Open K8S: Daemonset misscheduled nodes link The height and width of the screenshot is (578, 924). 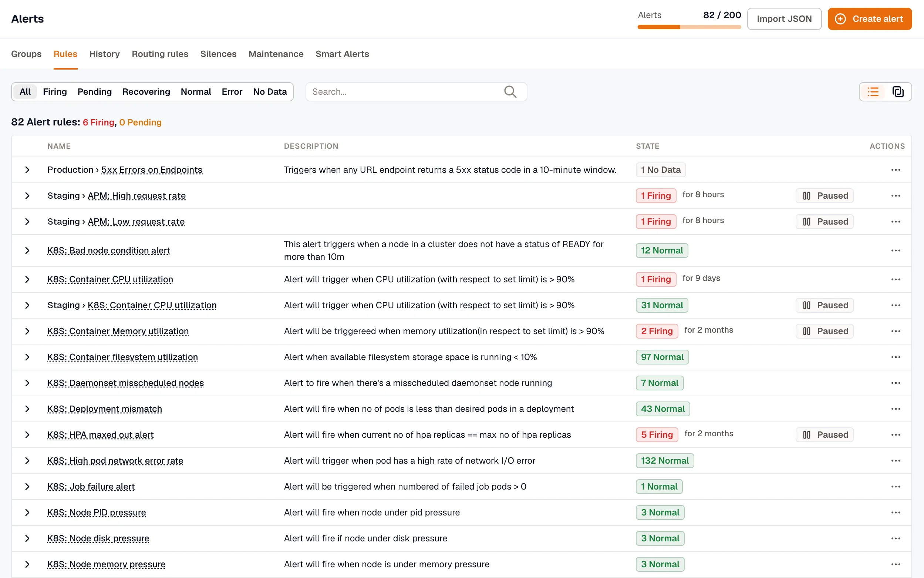pyautogui.click(x=125, y=383)
